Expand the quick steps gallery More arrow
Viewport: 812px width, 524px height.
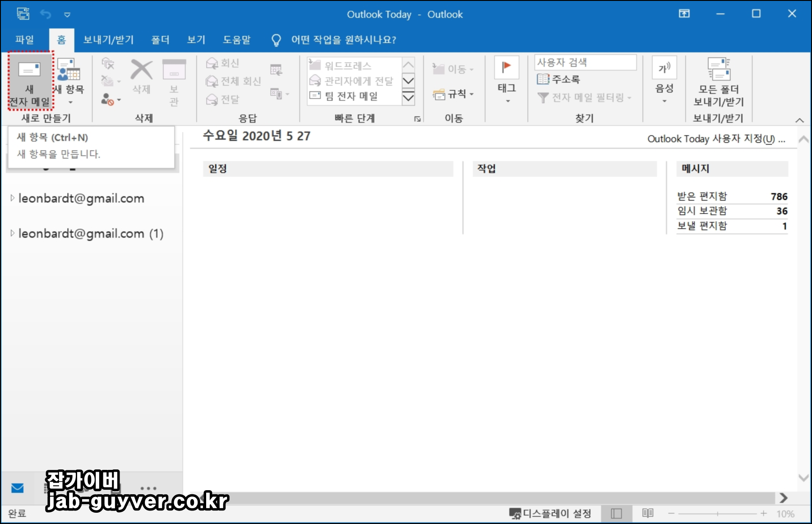pyautogui.click(x=408, y=97)
